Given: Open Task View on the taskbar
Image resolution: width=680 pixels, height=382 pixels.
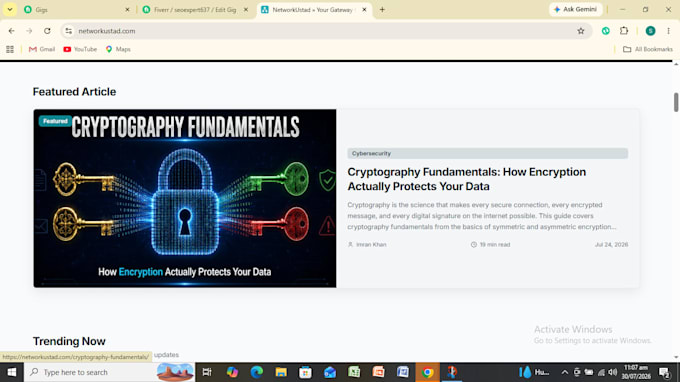Looking at the screenshot, I should (x=207, y=372).
